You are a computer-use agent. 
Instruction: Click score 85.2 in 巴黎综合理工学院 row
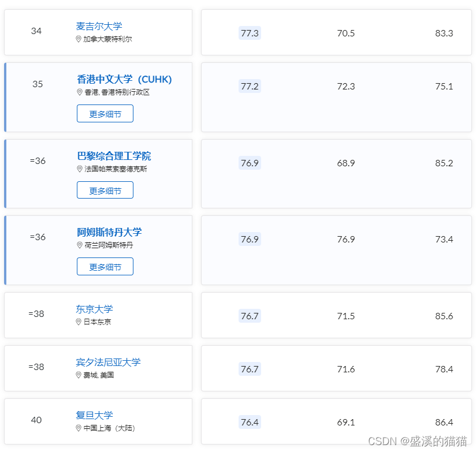point(444,163)
